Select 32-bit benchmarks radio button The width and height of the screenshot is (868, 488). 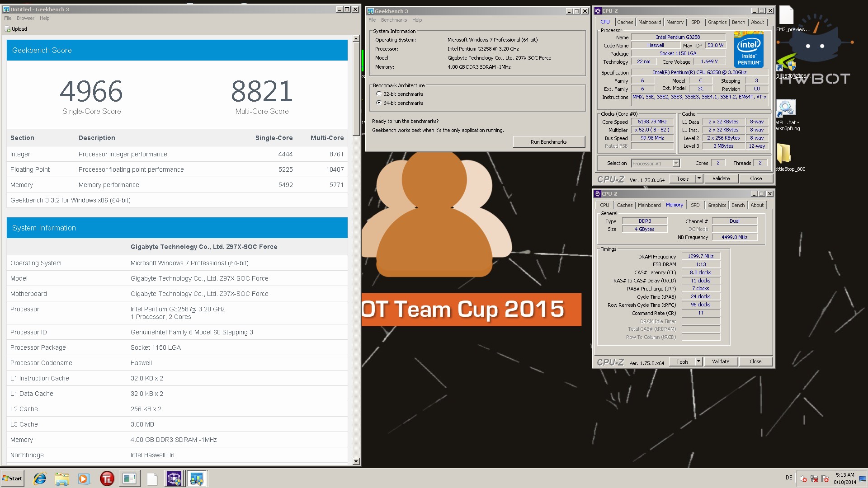378,94
